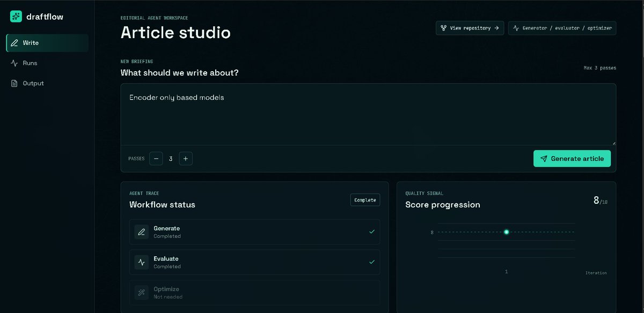This screenshot has height=313, width=644.
Task: Focus the briefing text area
Action: click(x=368, y=114)
